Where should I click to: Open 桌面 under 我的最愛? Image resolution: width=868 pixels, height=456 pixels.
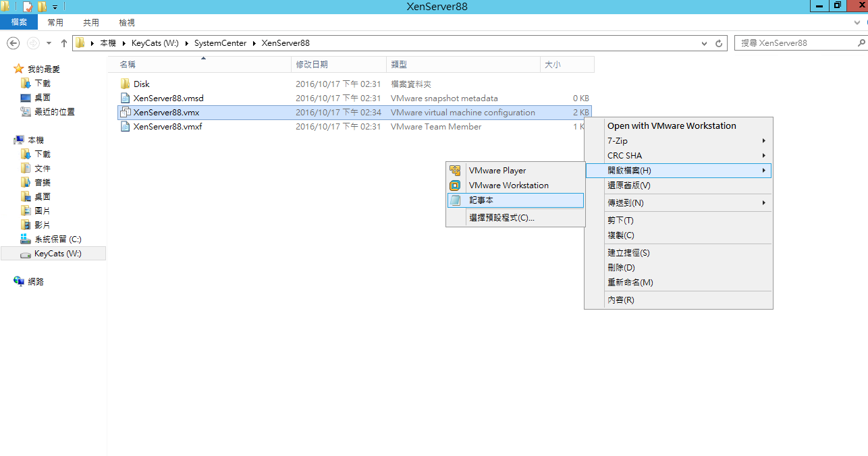coord(43,97)
